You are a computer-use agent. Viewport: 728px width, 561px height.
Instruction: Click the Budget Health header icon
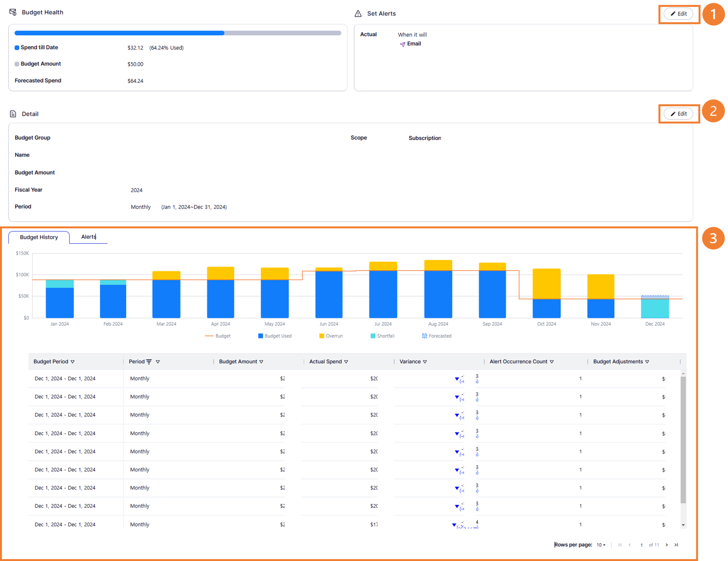(13, 12)
